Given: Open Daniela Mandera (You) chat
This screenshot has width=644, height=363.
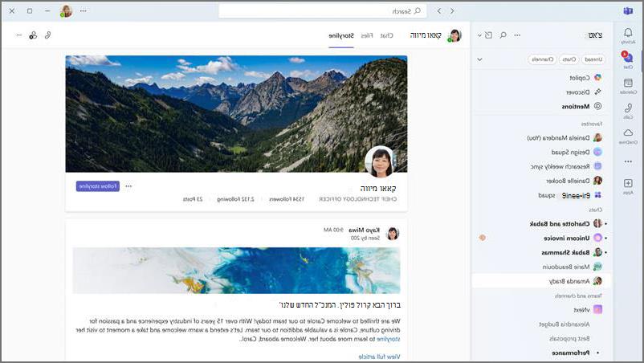Looking at the screenshot, I should [542, 138].
